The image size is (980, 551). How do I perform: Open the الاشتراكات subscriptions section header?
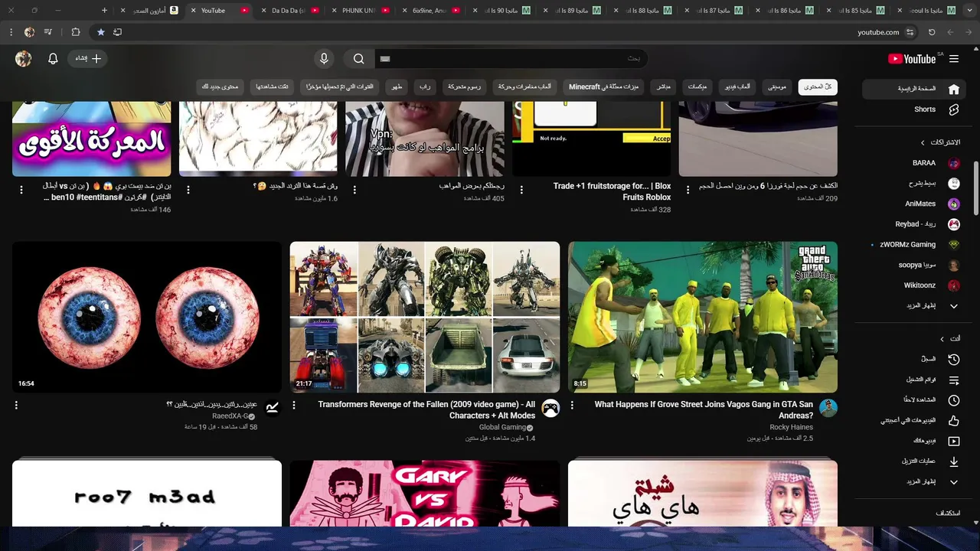pyautogui.click(x=940, y=142)
